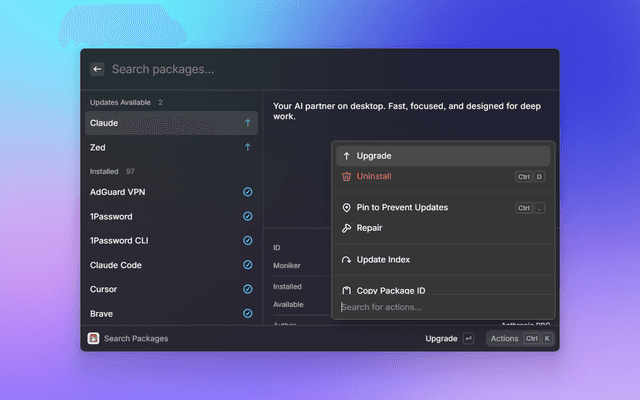
Task: Click the installed checkmark beside 1Password CLI
Action: [x=247, y=240]
